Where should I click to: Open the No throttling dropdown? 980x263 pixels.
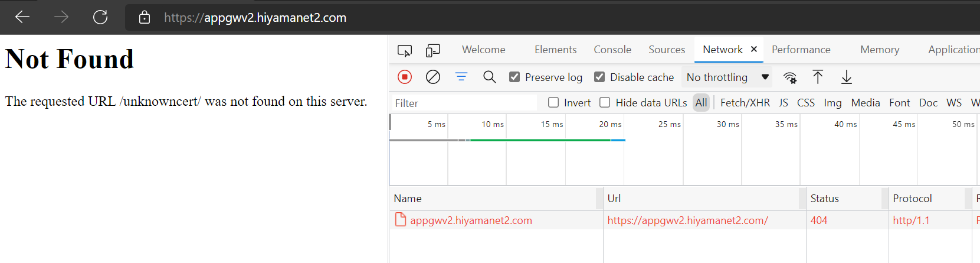(x=727, y=77)
